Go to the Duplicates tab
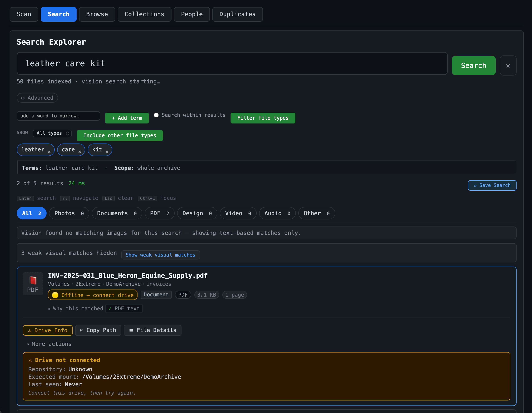The width and height of the screenshot is (532, 413). 237,14
